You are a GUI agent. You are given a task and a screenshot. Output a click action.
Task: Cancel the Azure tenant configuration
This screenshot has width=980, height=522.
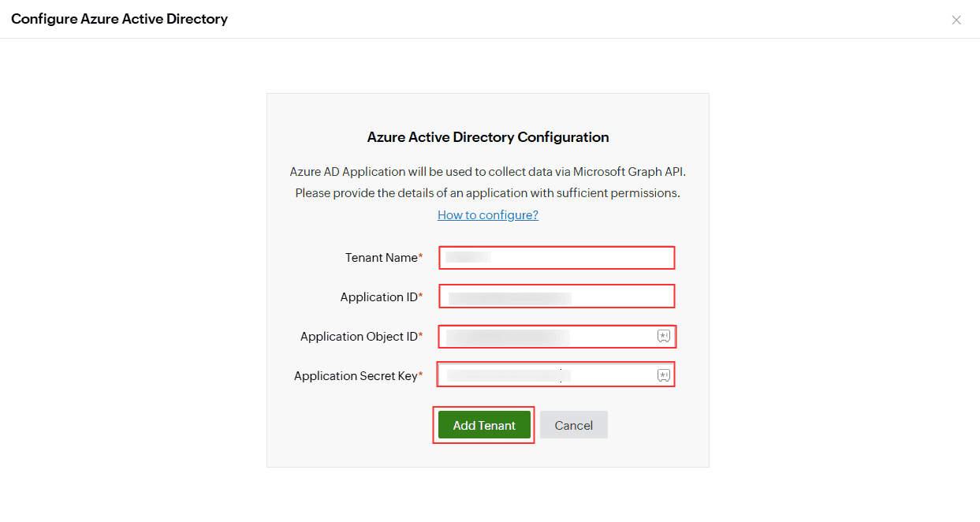coord(573,425)
